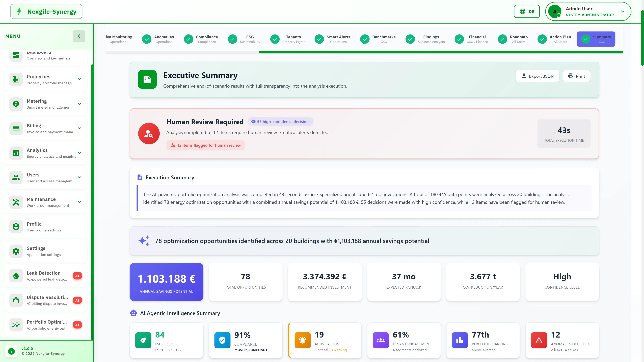Open Users via the people icon
Viewport: 644px width, 362px height.
[16, 177]
